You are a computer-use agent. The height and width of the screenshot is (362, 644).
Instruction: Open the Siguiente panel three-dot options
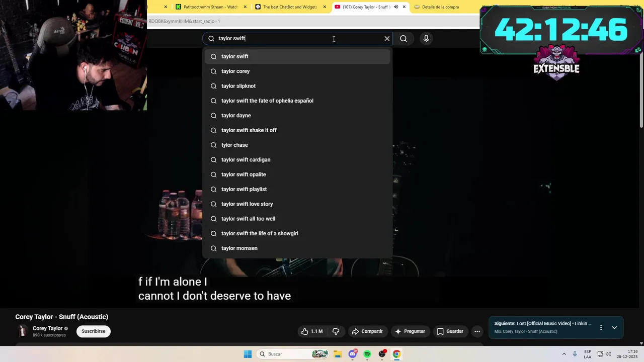(601, 327)
